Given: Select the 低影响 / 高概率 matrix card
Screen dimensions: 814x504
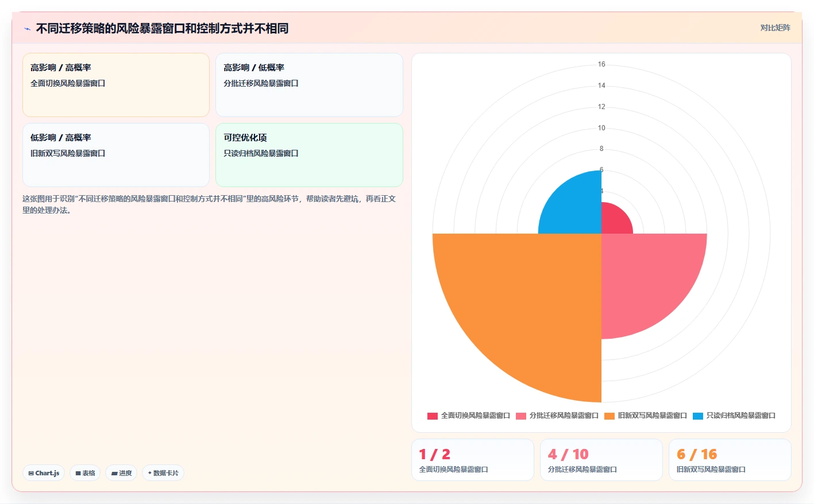Looking at the screenshot, I should pyautogui.click(x=116, y=155).
